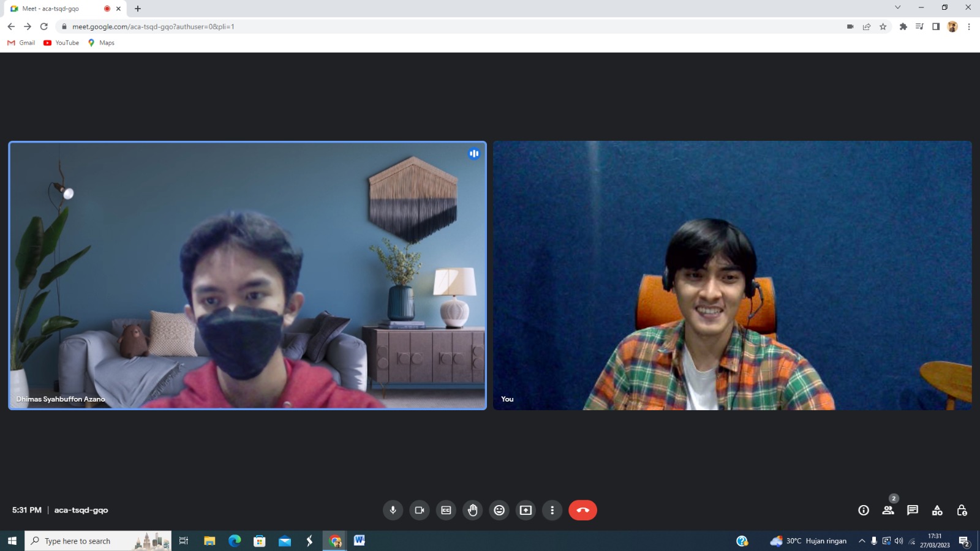Click the Present now screen share icon

pyautogui.click(x=526, y=510)
